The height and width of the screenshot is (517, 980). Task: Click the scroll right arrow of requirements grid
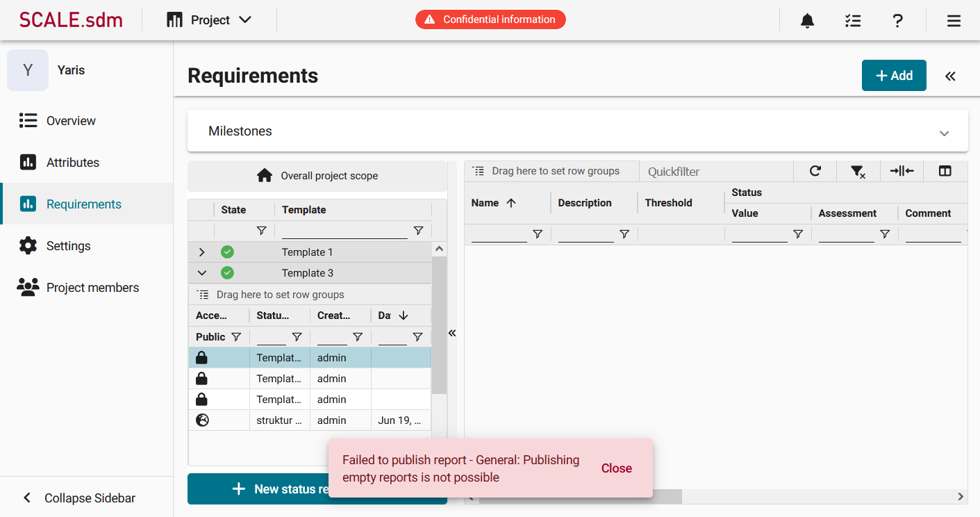[x=961, y=496]
